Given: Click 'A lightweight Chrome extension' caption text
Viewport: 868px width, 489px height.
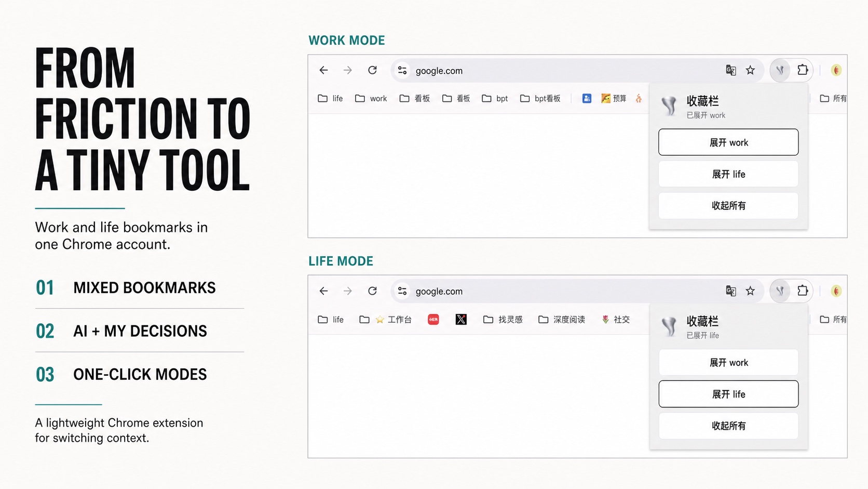Looking at the screenshot, I should (119, 423).
